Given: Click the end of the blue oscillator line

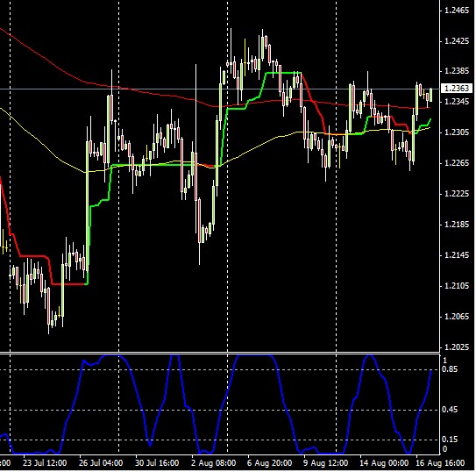Looking at the screenshot, I should coord(430,371).
